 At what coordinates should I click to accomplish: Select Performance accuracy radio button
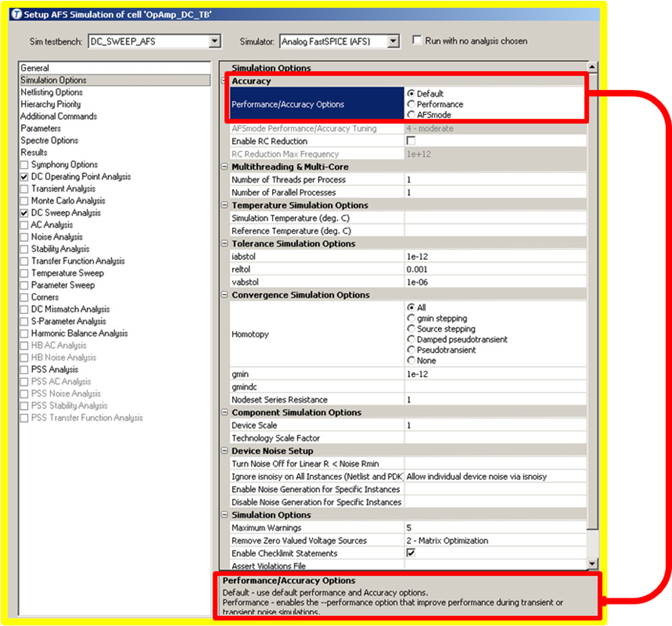pos(411,104)
